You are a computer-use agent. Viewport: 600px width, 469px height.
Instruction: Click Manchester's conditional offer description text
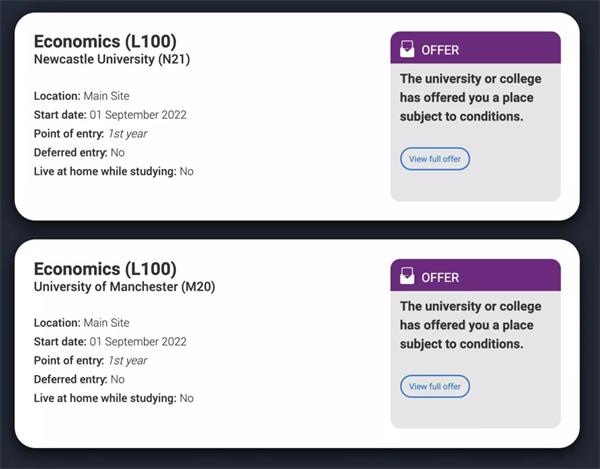pos(471,325)
